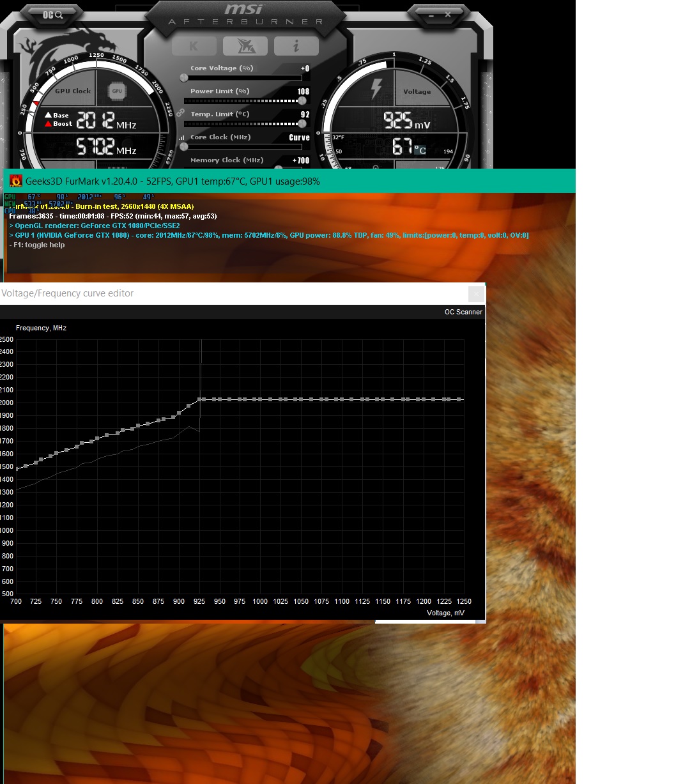Viewport: 676px width, 784px height.
Task: Click the 'Curve' value next to Core Clock
Action: 299,137
